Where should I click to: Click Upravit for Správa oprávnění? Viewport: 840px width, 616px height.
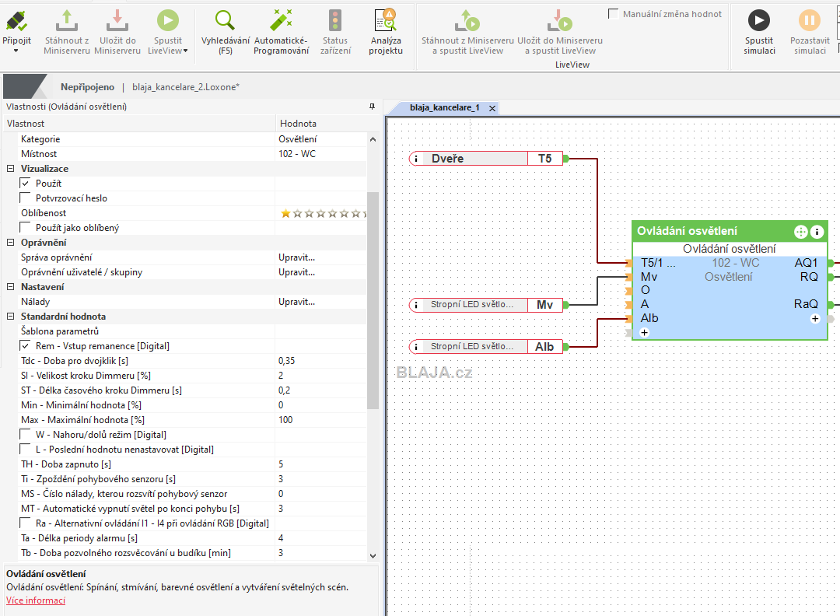[x=297, y=257]
